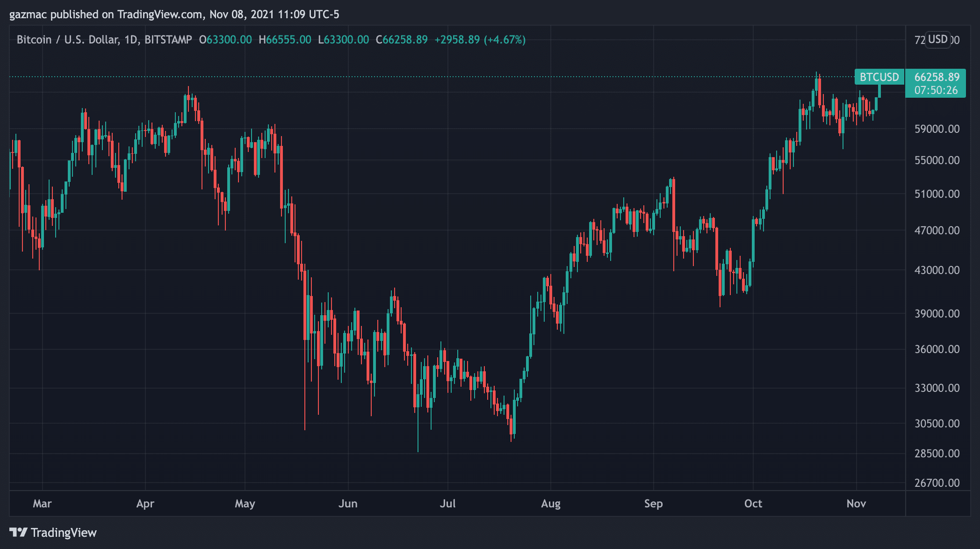The image size is (980, 549).
Task: Click the Jul label on time axis
Action: click(447, 504)
